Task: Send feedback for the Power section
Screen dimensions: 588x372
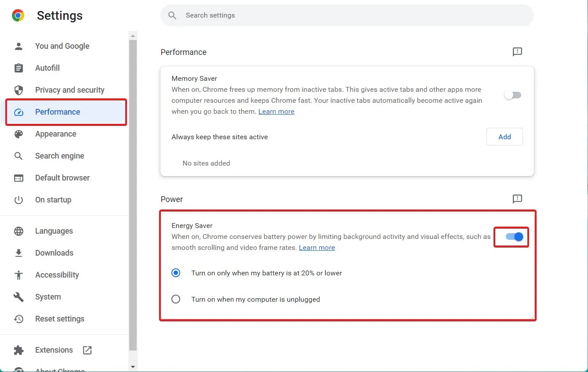Action: coord(517,199)
